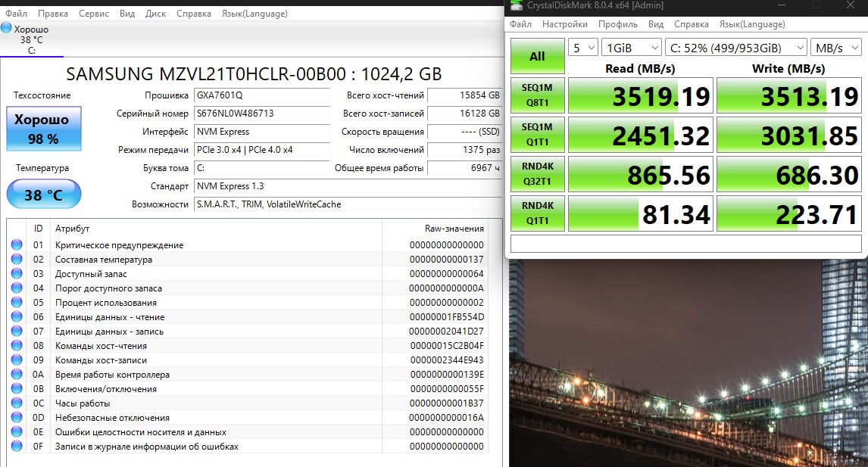
Task: Click the 38 °C temperature button
Action: [x=44, y=195]
